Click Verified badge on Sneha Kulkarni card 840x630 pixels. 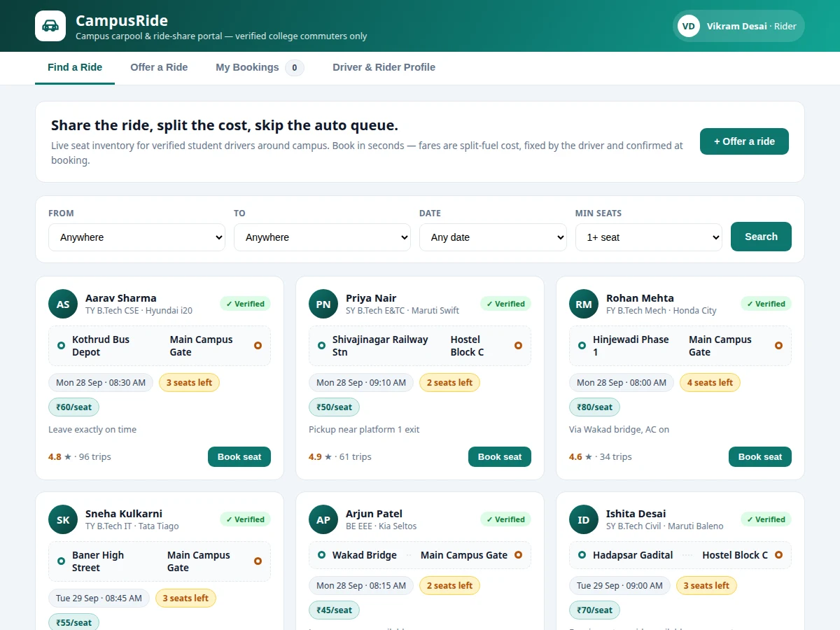[x=245, y=519]
